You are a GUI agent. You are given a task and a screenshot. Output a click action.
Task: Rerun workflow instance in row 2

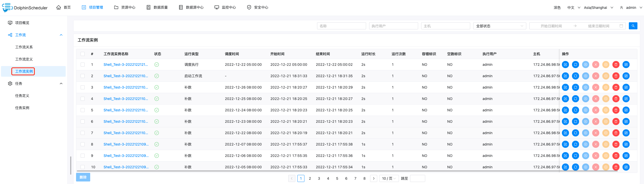pos(576,76)
